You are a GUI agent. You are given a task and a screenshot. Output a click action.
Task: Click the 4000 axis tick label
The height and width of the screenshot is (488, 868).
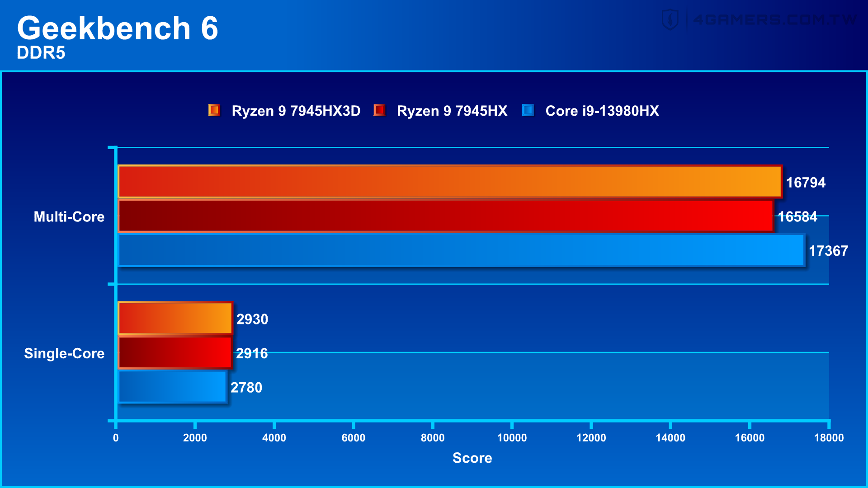274,438
